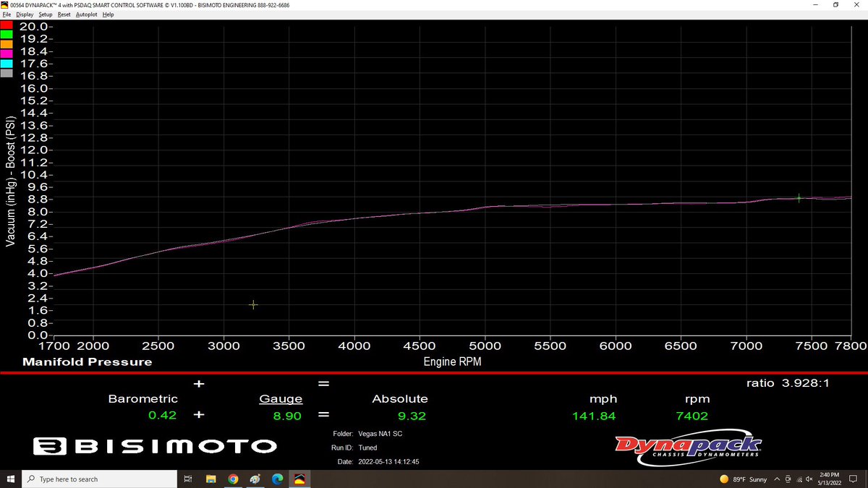This screenshot has width=868, height=488.
Task: Expand the hidden system tray icons
Action: point(777,479)
